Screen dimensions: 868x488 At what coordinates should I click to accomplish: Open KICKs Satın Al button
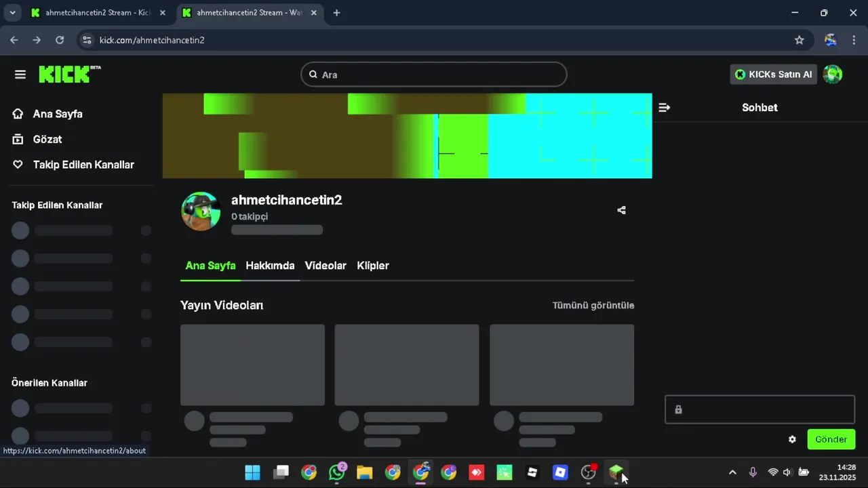[773, 75]
